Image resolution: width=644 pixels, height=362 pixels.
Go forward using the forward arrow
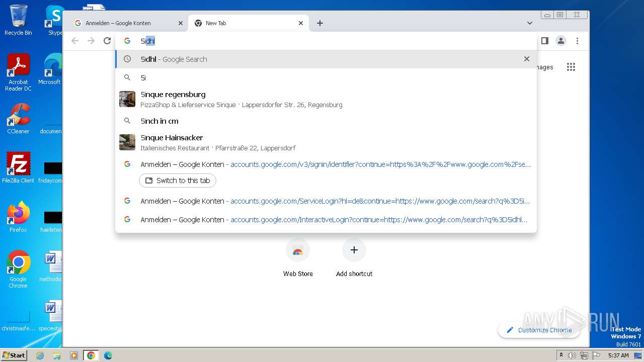[91, 41]
